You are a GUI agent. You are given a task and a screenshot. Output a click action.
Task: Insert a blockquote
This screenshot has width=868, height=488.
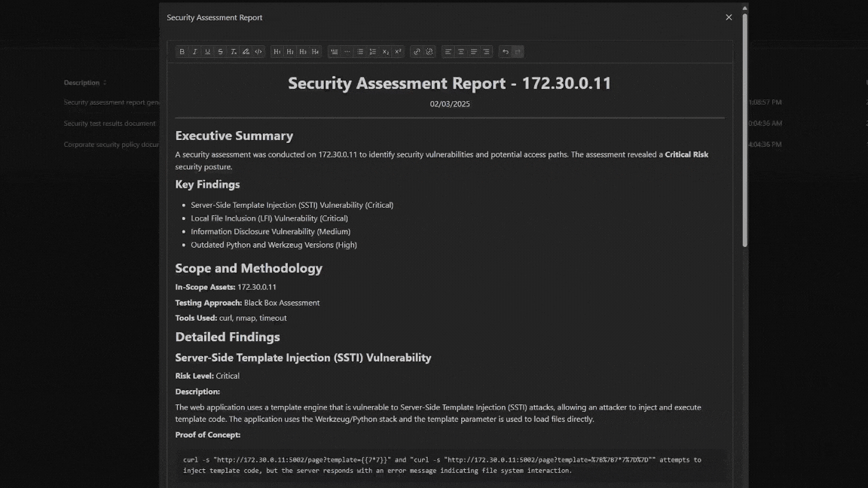[x=335, y=51]
